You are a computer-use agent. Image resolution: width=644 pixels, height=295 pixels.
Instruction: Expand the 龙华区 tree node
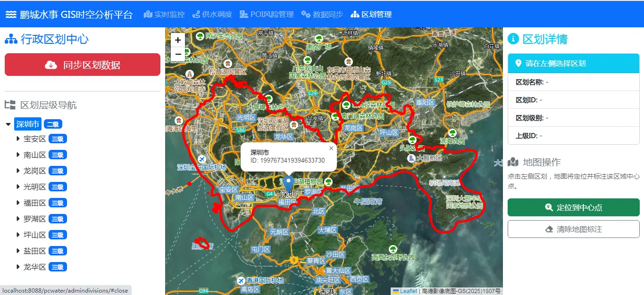pos(18,267)
